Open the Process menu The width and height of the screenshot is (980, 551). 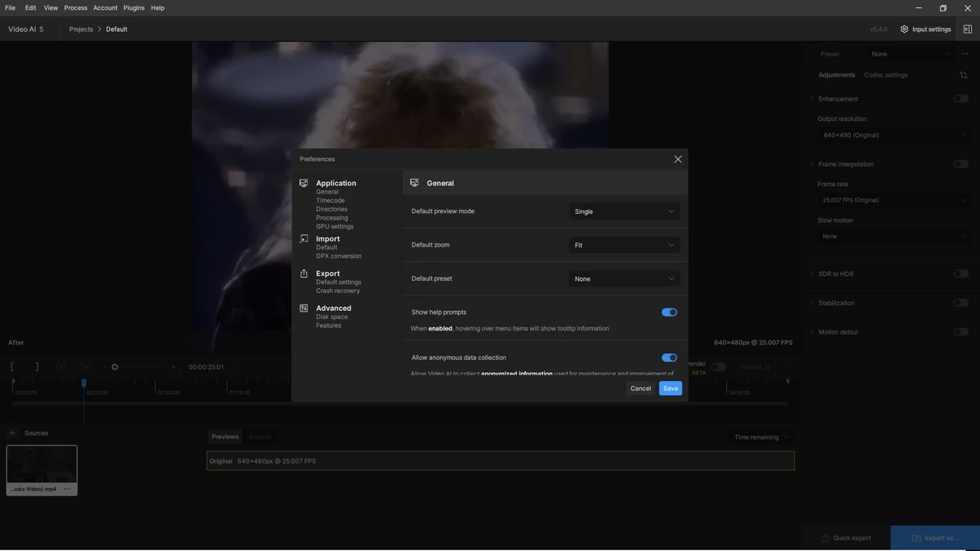[x=76, y=8]
